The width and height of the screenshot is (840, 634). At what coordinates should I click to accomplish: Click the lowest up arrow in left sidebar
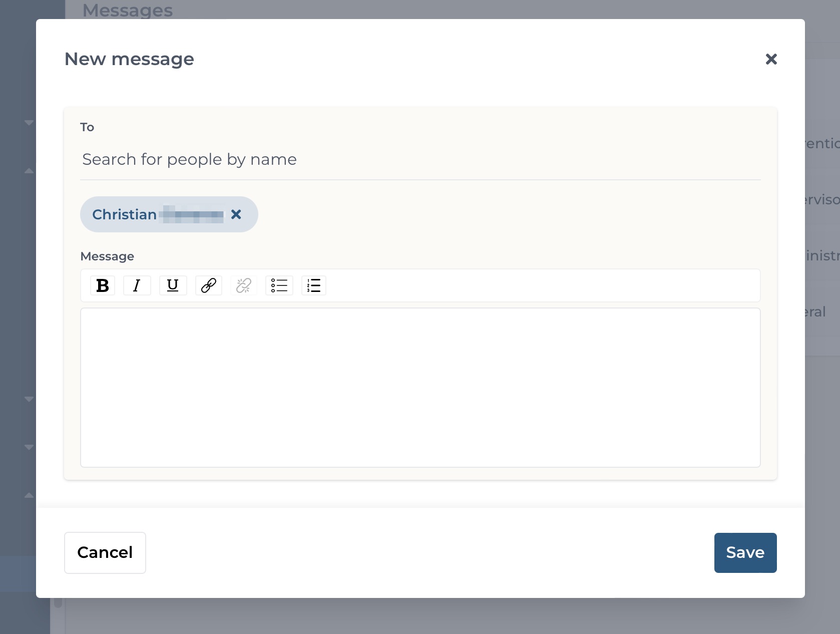pos(29,495)
